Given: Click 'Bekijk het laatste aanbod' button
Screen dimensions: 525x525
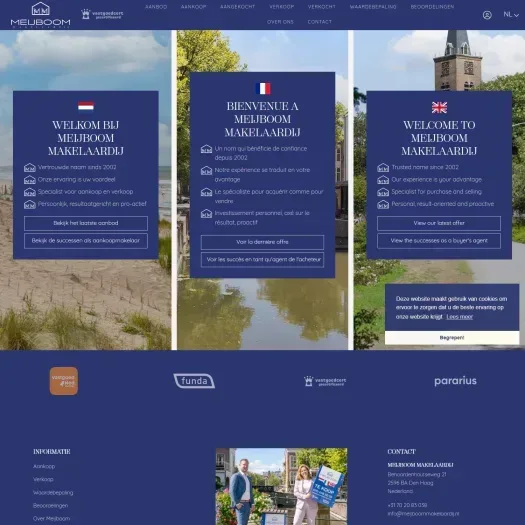Looking at the screenshot, I should click(86, 223).
